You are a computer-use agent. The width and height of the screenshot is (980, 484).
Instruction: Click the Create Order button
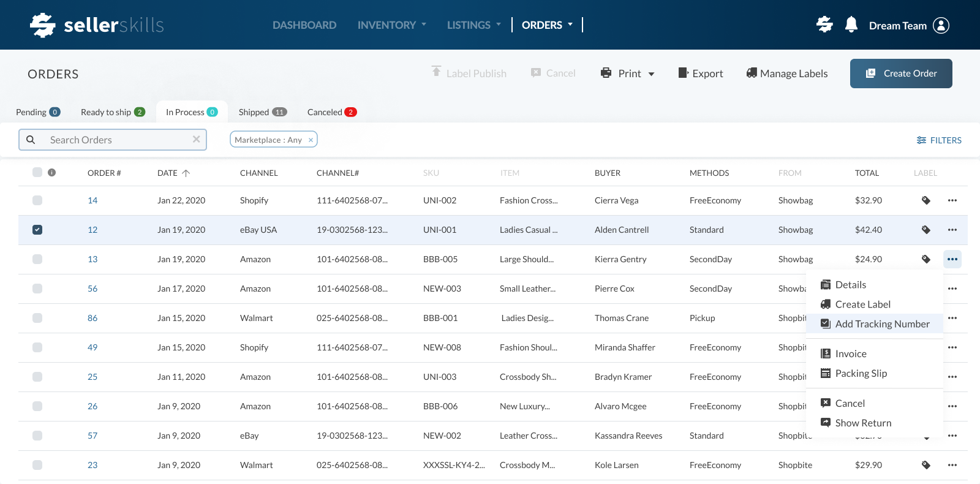tap(900, 74)
